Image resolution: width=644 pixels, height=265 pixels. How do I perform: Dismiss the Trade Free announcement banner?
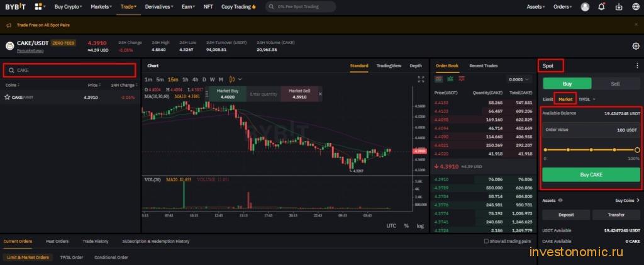point(636,25)
